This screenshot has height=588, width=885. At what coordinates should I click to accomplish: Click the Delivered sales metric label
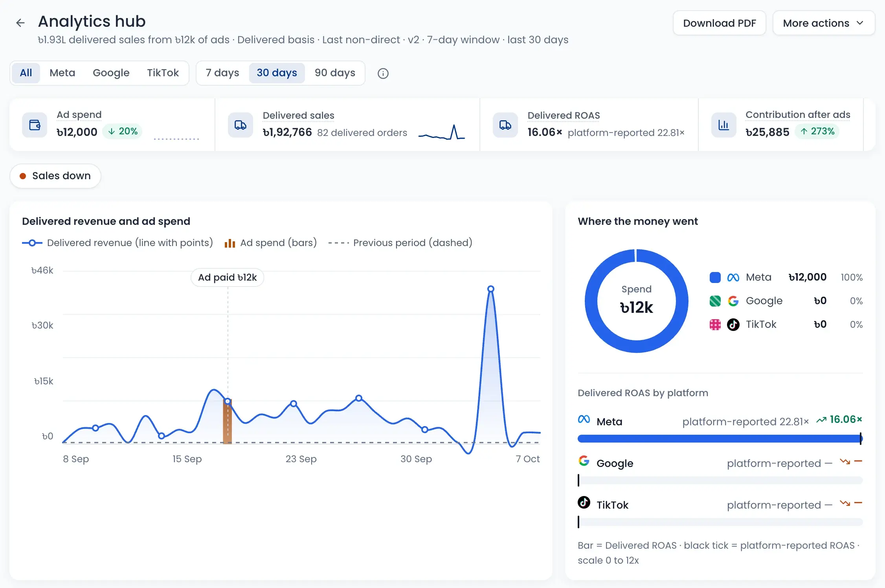pos(299,116)
